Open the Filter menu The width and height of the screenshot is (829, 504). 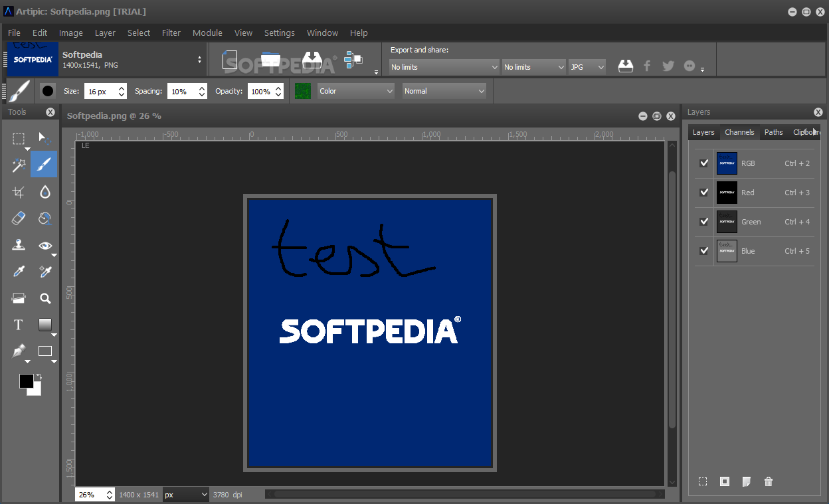171,33
